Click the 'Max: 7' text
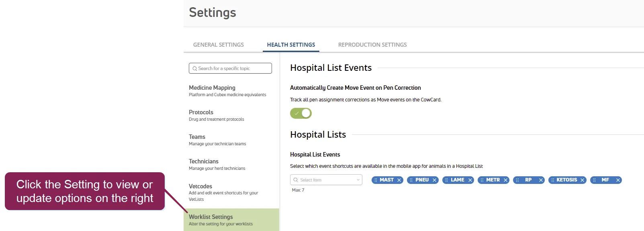This screenshot has width=644, height=231. tap(298, 190)
